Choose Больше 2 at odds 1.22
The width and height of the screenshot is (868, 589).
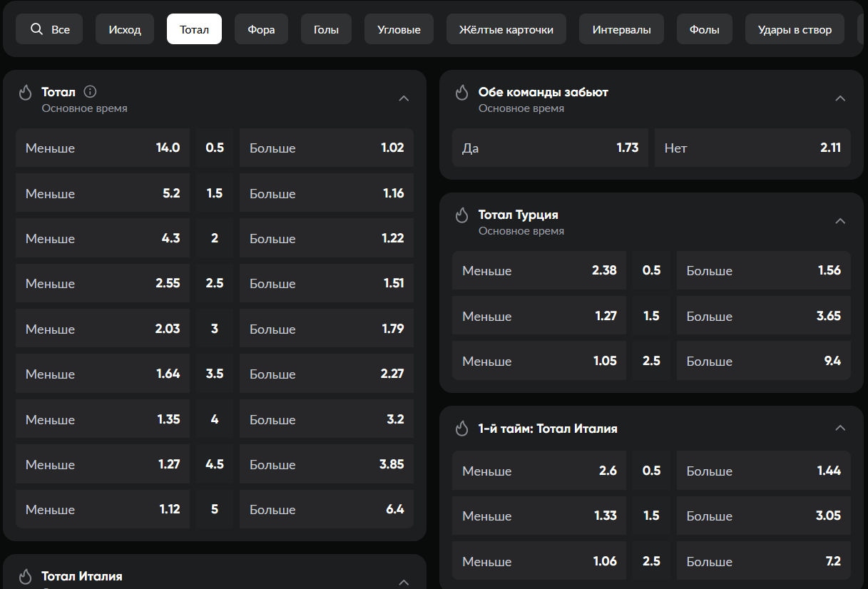click(x=327, y=238)
